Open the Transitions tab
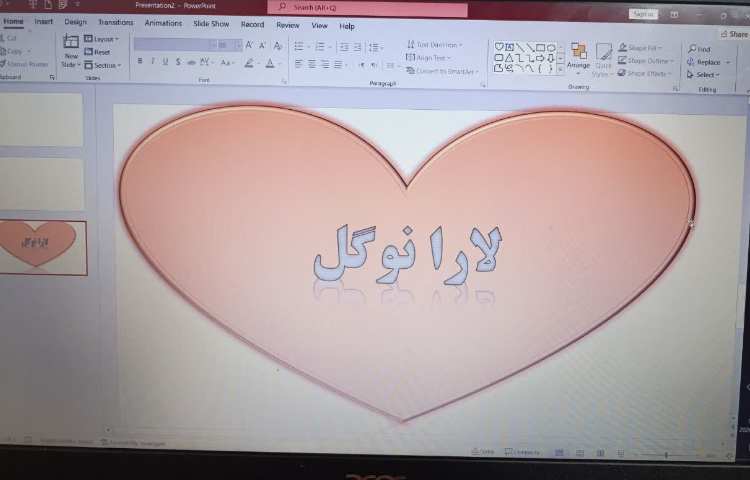The image size is (750, 480). click(115, 22)
